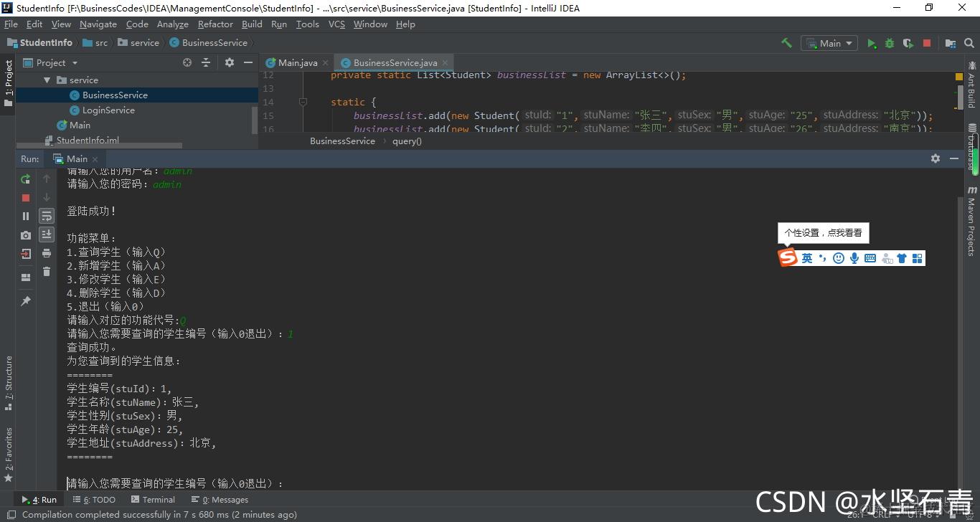Dump threads with the camera icon
Viewport: 980px width, 522px height.
26,234
